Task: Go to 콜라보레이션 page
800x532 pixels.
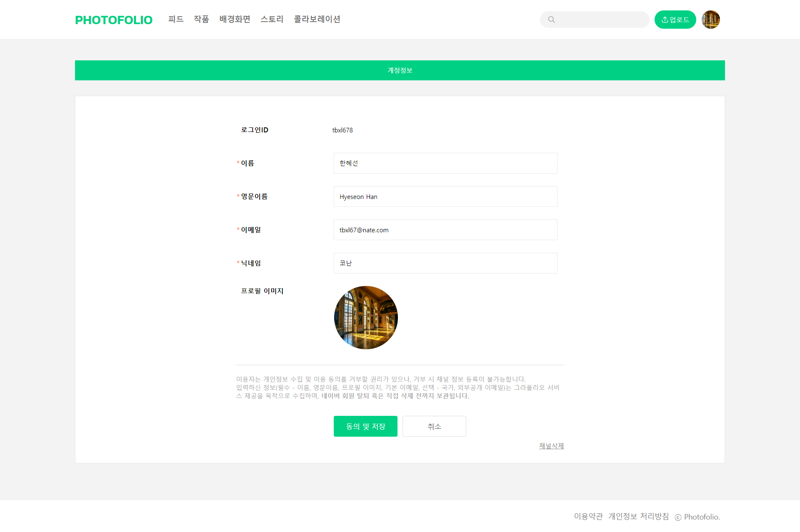Action: pos(317,19)
